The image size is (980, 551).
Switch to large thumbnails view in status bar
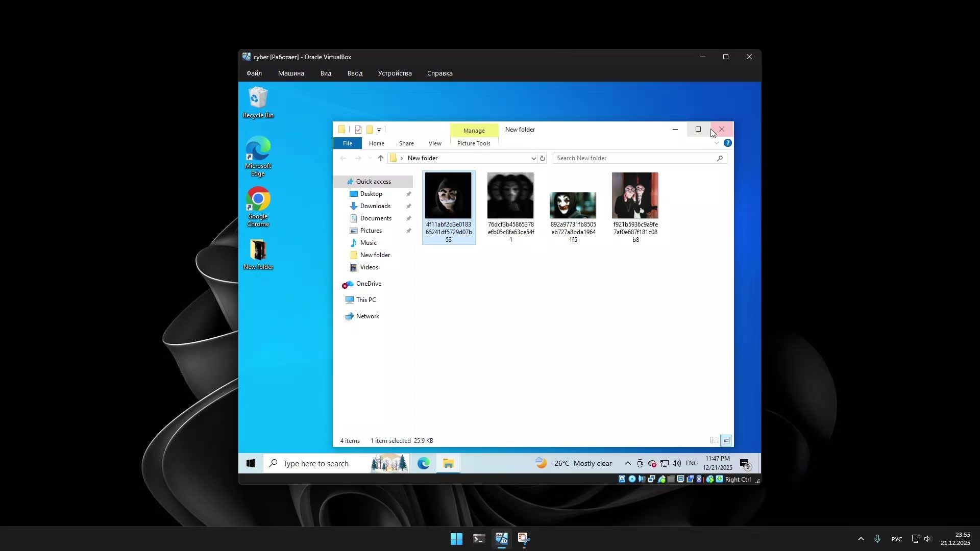(726, 440)
